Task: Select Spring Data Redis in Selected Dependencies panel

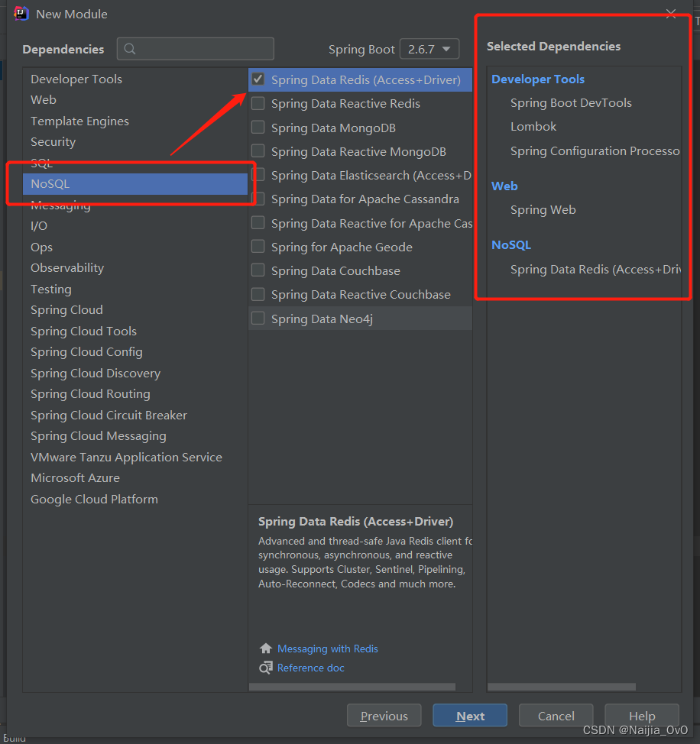Action: 595,270
